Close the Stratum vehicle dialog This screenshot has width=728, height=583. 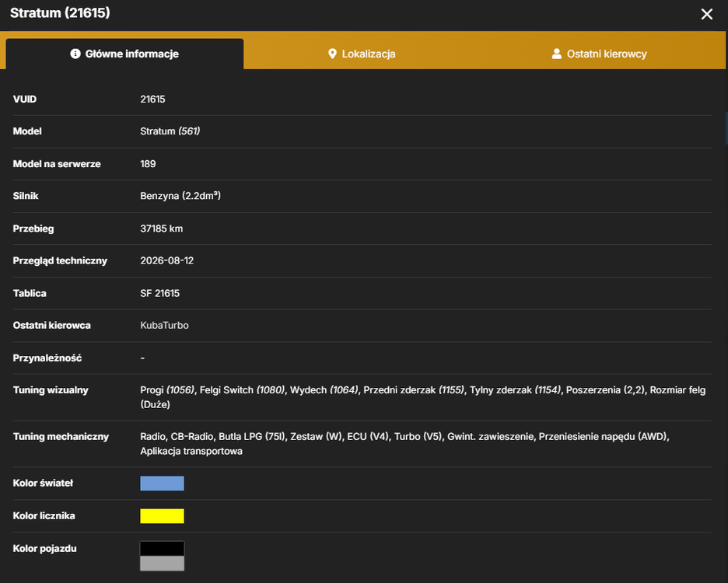[x=707, y=15]
